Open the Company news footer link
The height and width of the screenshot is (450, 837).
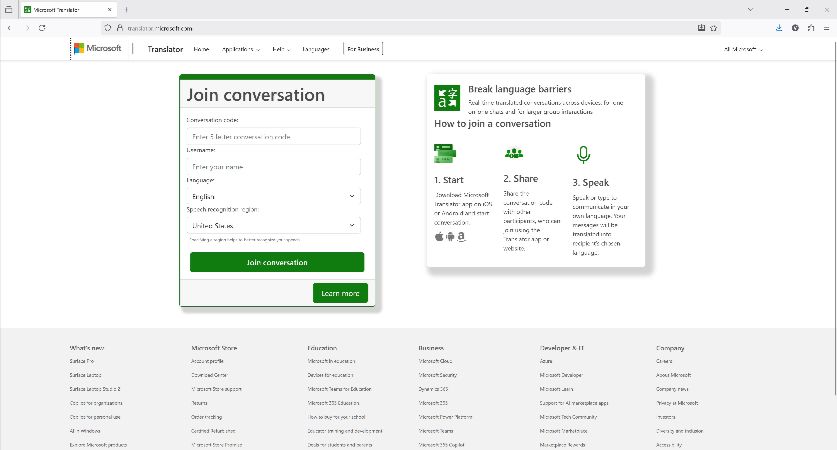[x=672, y=389]
